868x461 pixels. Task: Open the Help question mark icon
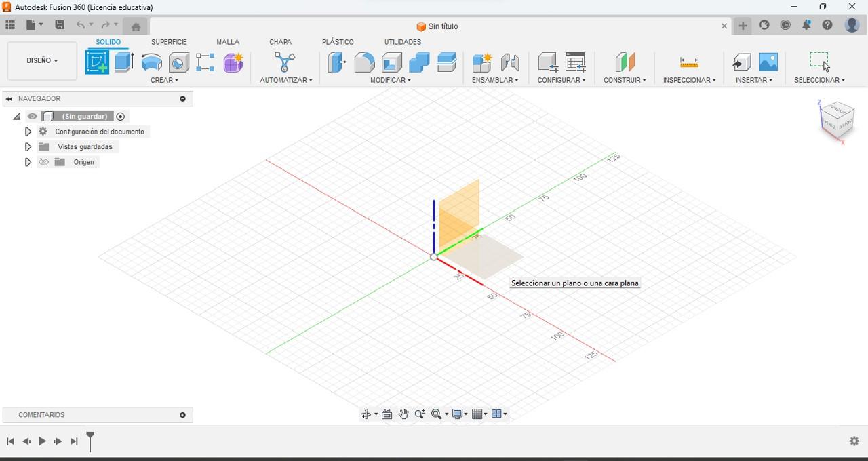tap(827, 25)
